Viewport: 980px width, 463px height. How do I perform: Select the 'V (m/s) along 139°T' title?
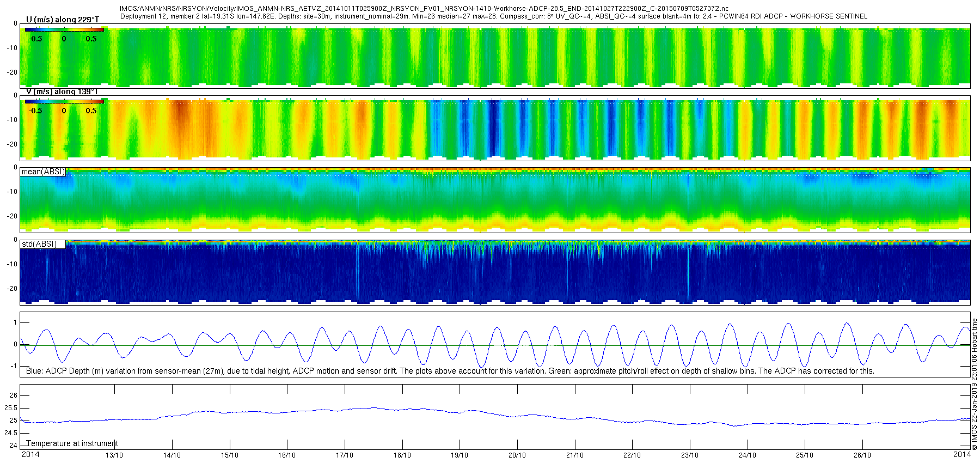pos(62,92)
